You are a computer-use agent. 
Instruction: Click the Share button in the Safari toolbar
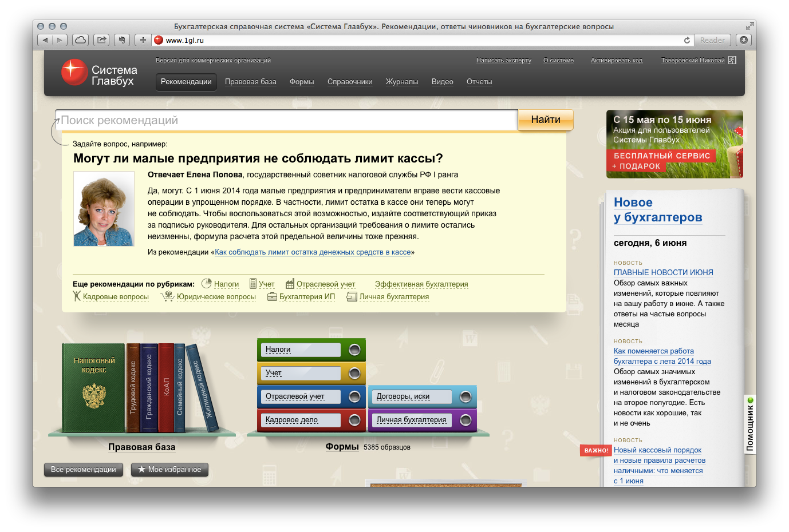(101, 40)
